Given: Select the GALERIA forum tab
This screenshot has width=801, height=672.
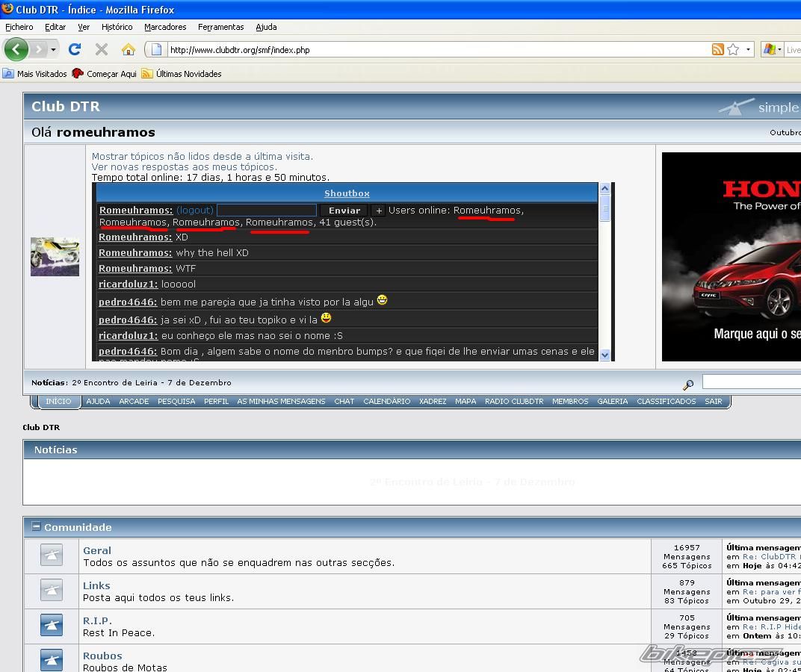Looking at the screenshot, I should click(612, 402).
